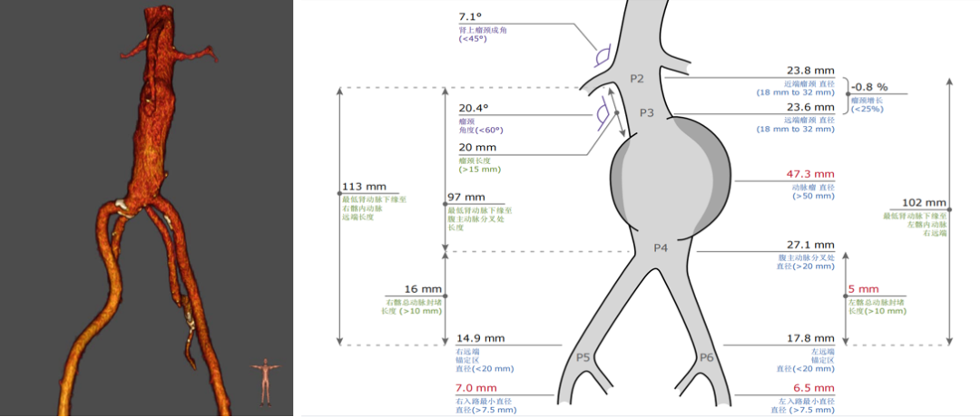Click the neck angle symbol near 20.4°
Viewport: 980px width, 417px height.
point(601,115)
